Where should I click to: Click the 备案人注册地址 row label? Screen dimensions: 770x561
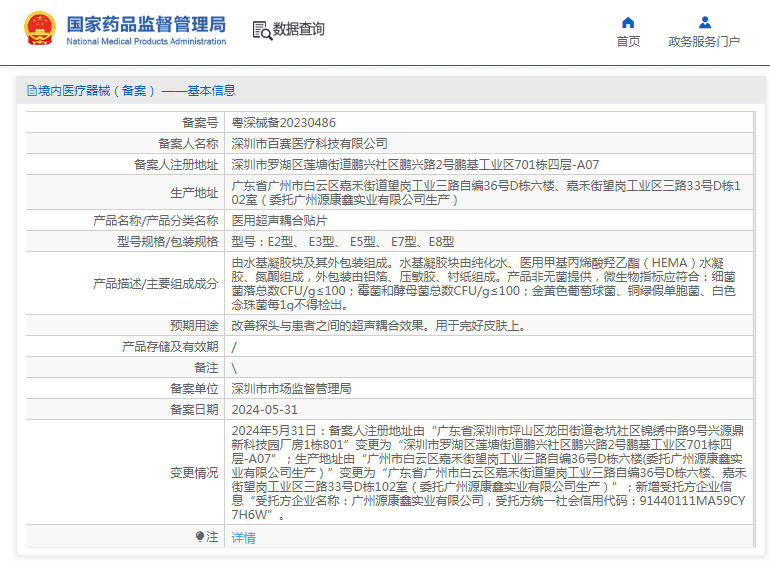click(x=176, y=165)
